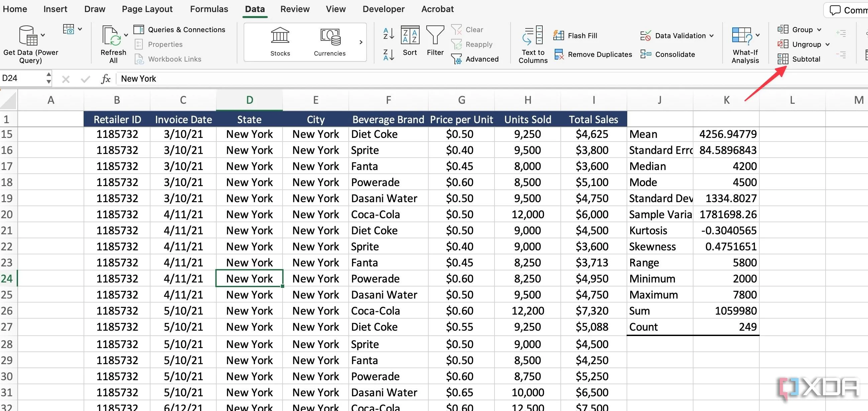Expand the Data Validation dropdown arrow

click(711, 36)
